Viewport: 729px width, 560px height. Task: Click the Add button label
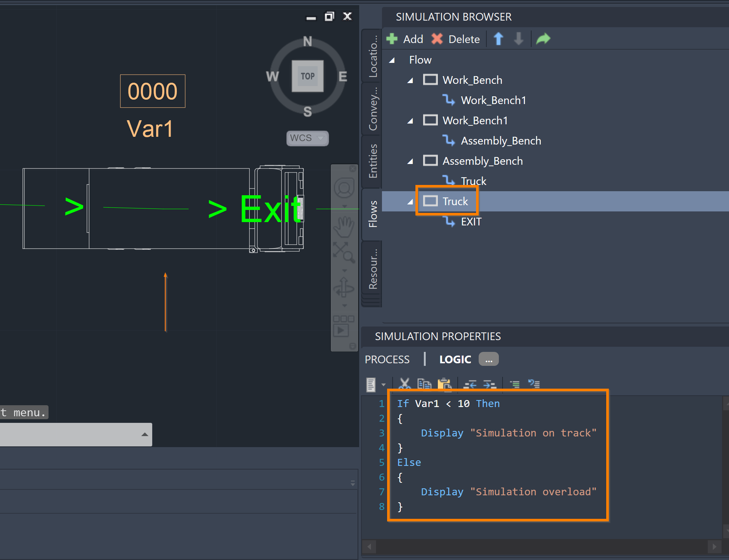click(413, 39)
